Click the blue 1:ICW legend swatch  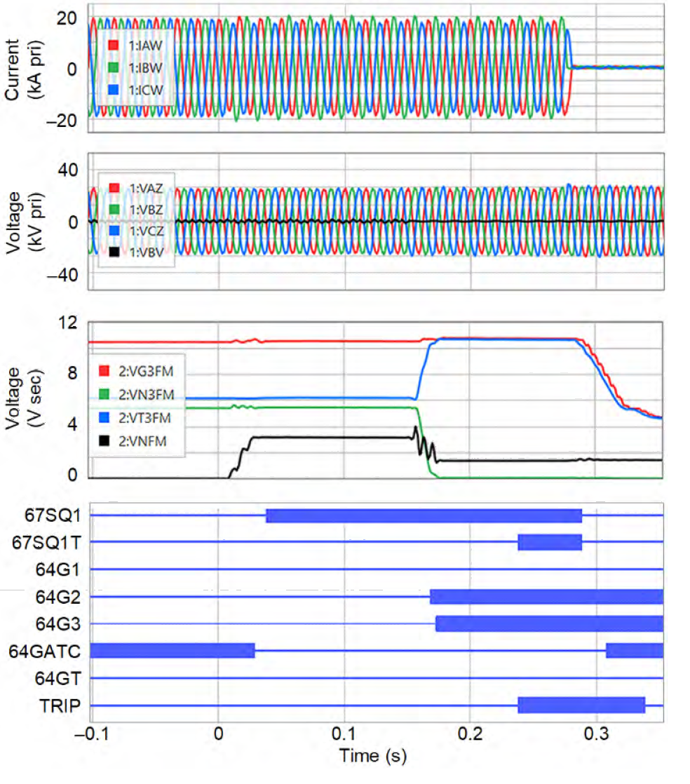point(114,90)
